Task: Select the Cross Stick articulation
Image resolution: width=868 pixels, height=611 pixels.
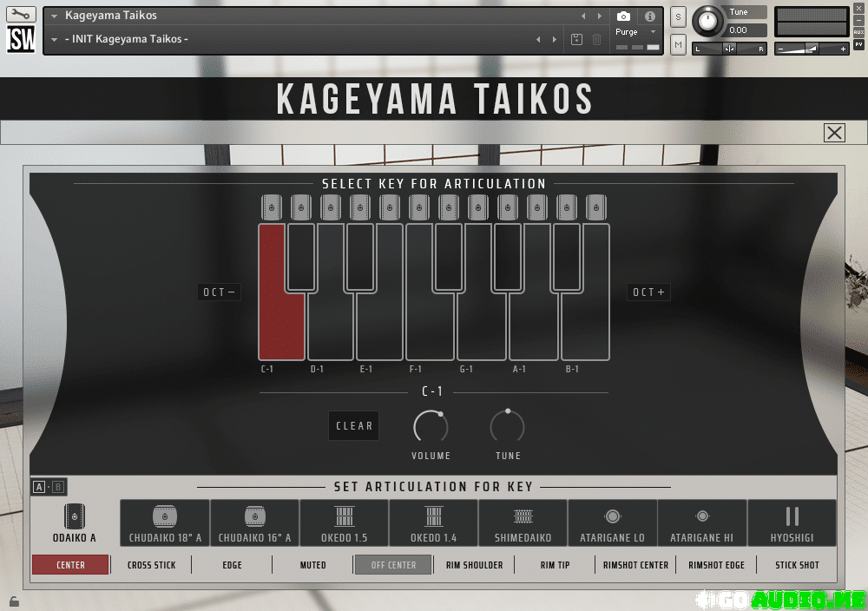Action: click(x=151, y=565)
